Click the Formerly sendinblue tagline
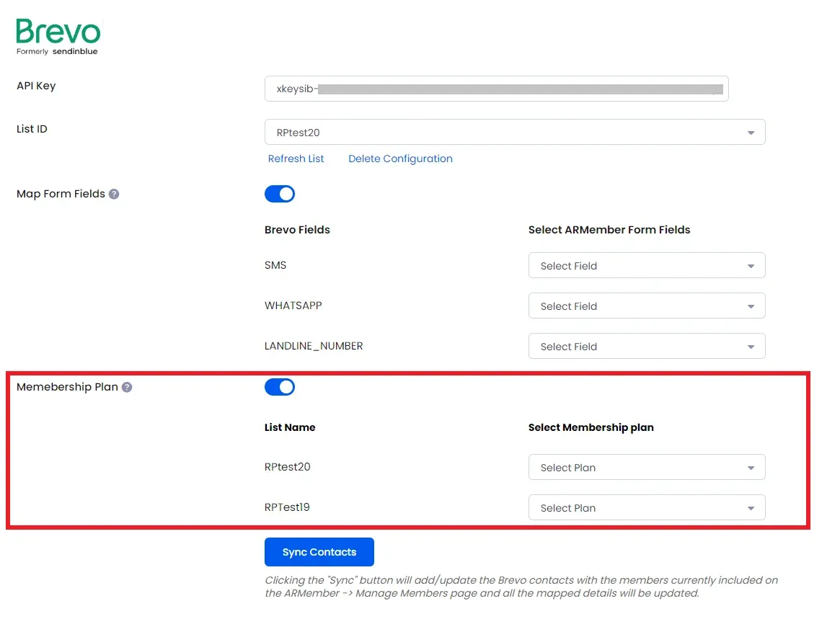This screenshot has height=619, width=840. point(57,51)
